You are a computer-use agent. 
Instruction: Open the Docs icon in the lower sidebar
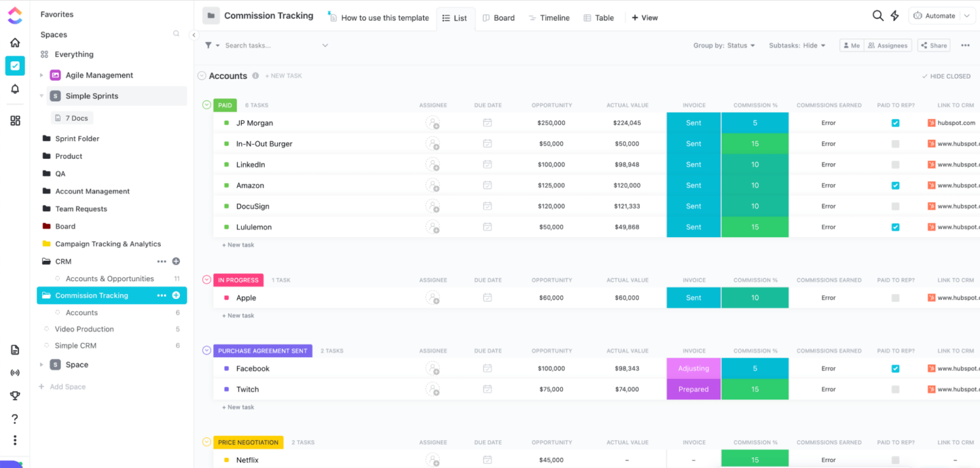pyautogui.click(x=15, y=349)
